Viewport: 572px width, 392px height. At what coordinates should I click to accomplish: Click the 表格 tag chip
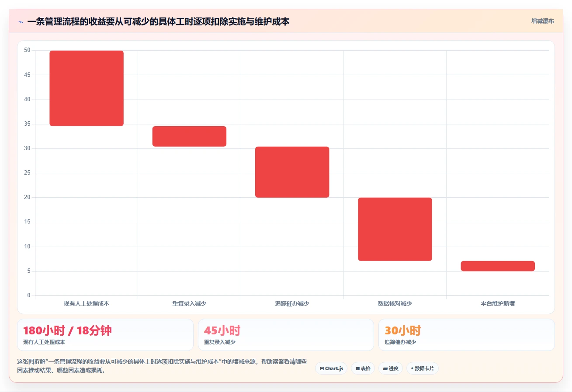[x=363, y=368]
